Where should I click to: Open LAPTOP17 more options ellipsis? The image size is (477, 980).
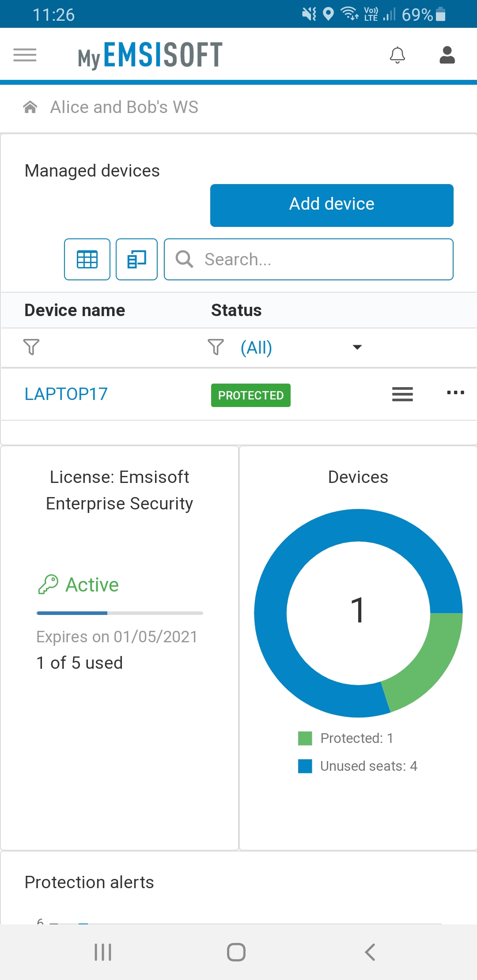(x=455, y=392)
